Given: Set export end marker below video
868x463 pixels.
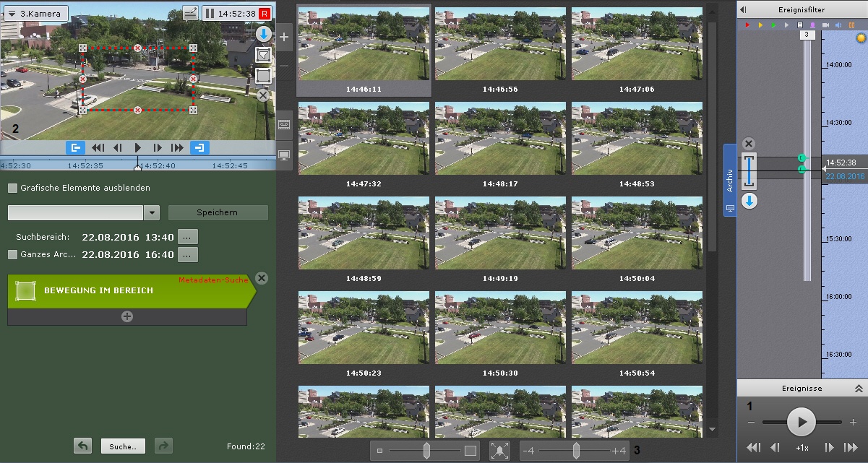Looking at the screenshot, I should 199,147.
